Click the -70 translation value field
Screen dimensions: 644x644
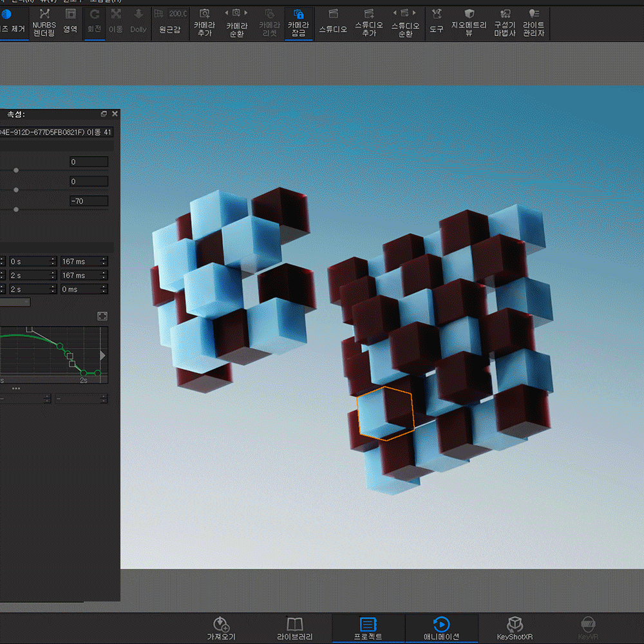89,201
